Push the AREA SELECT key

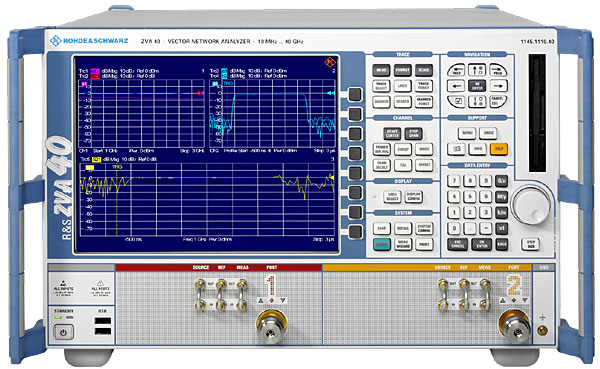point(392,197)
